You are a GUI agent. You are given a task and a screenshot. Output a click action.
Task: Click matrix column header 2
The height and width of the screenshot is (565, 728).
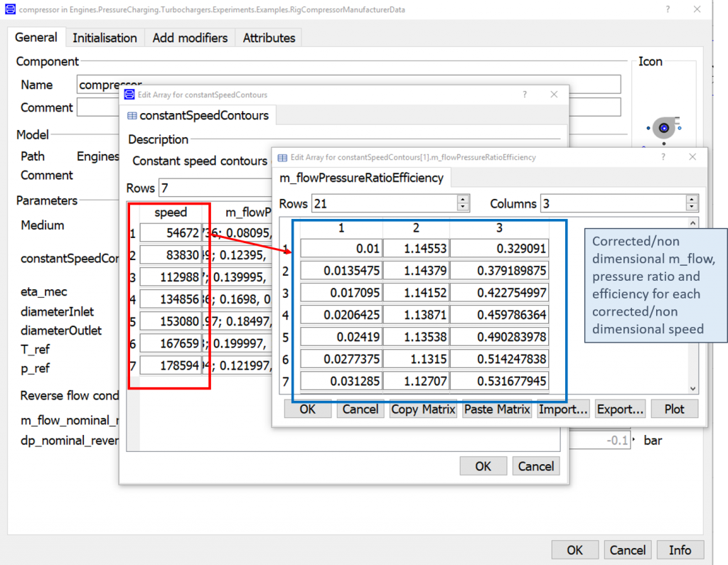pyautogui.click(x=416, y=228)
